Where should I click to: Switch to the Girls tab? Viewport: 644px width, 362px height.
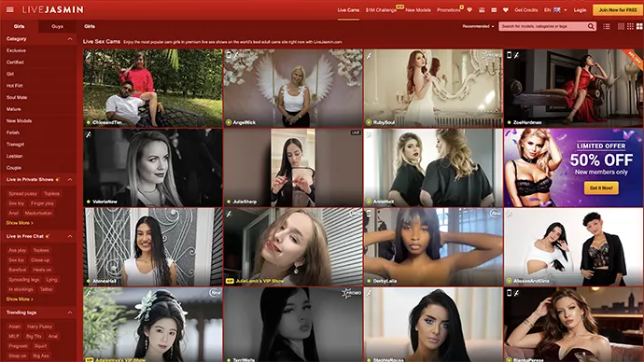click(x=20, y=26)
